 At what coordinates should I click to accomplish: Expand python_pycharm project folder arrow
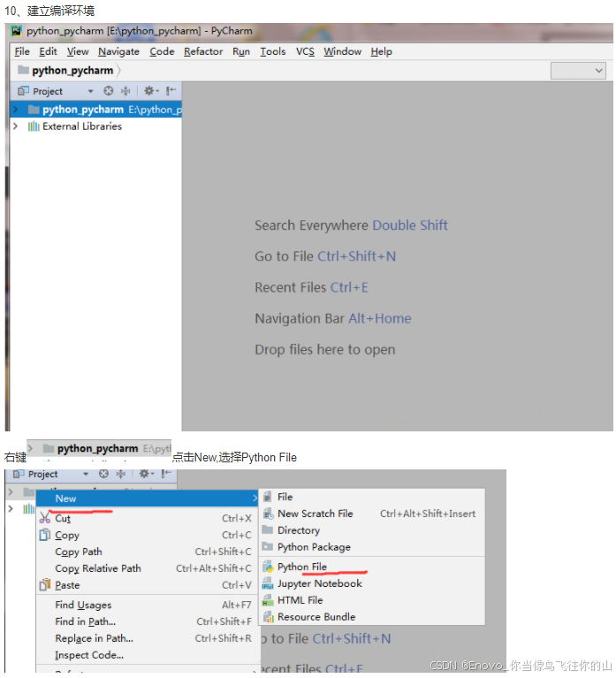coord(16,110)
